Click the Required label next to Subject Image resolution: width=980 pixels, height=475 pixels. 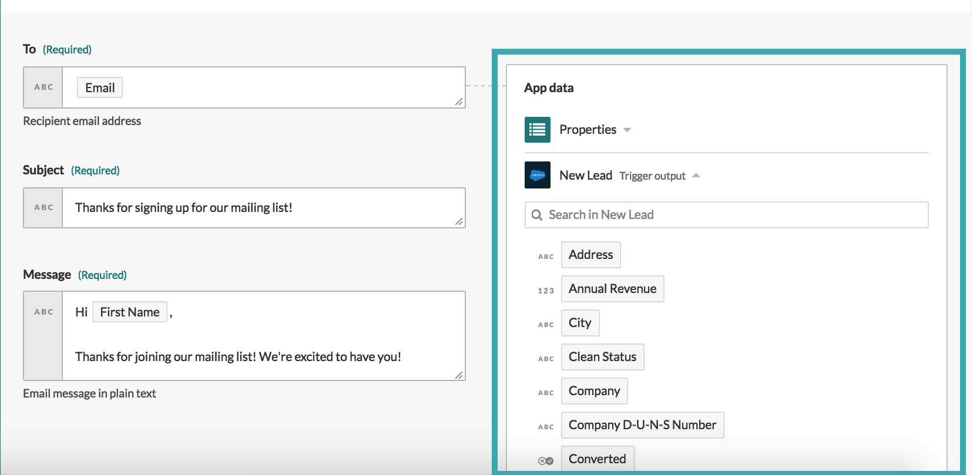95,171
